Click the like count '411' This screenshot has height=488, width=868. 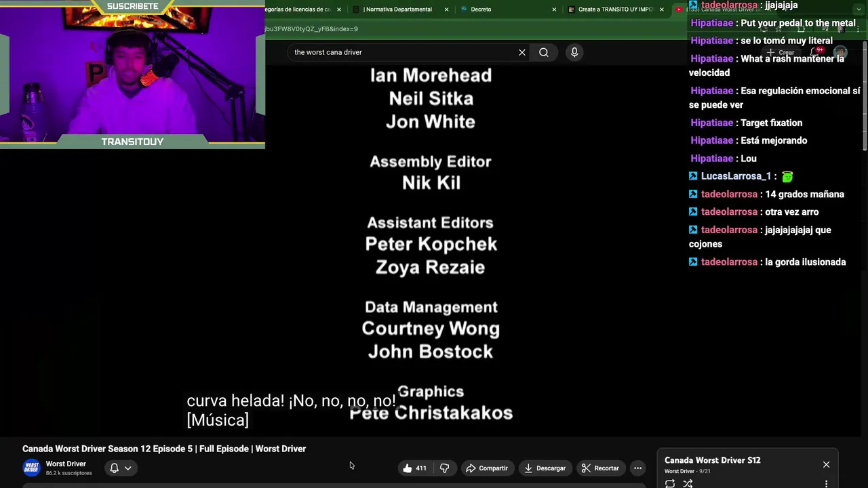[421, 468]
